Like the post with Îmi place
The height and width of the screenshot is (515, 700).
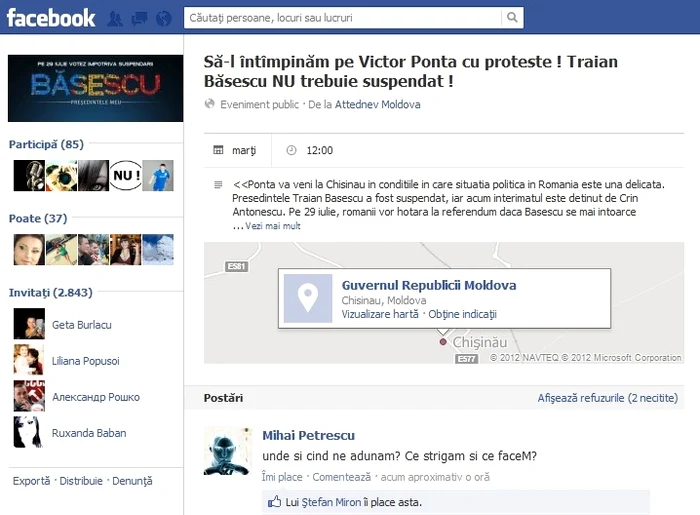[282, 477]
